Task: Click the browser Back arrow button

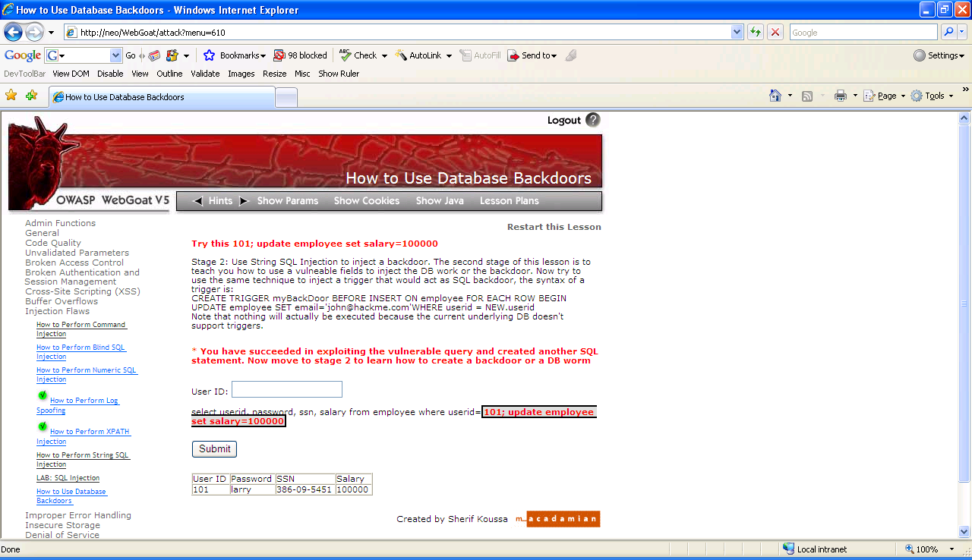Action: tap(14, 33)
